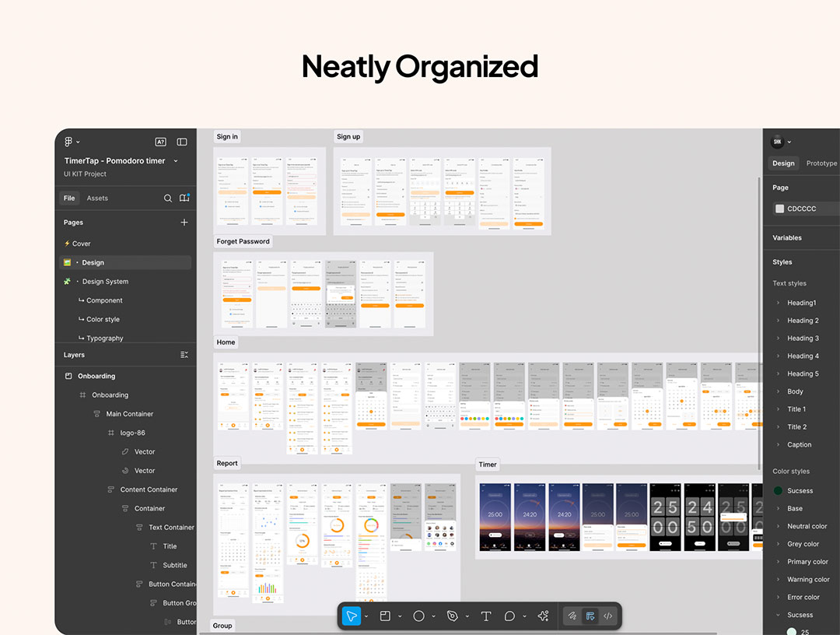
Task: Click the search icon in left panel
Action: click(x=167, y=198)
